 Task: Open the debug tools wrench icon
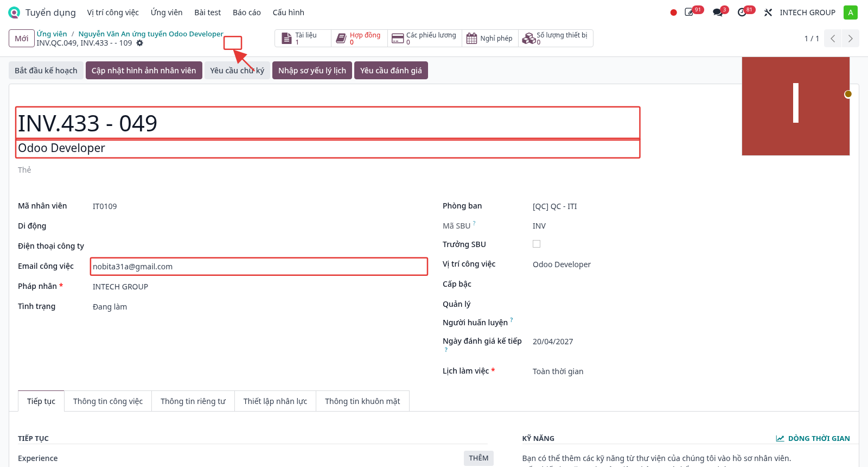pos(768,12)
